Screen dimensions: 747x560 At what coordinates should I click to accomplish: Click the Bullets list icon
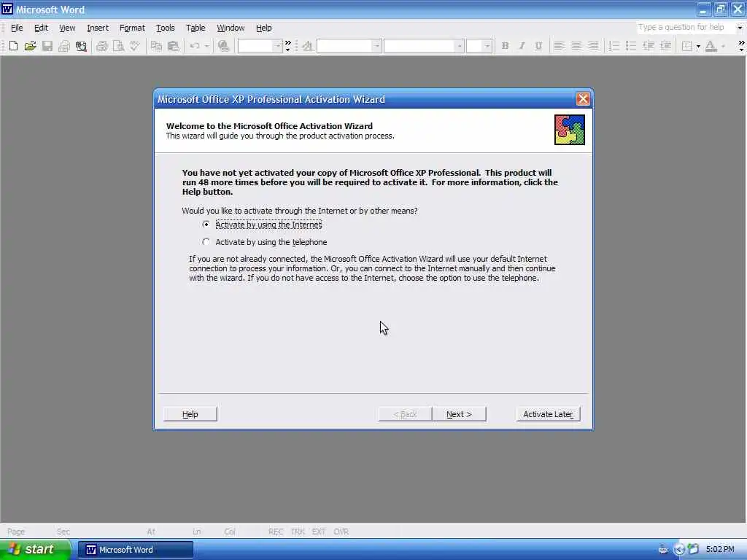631,46
